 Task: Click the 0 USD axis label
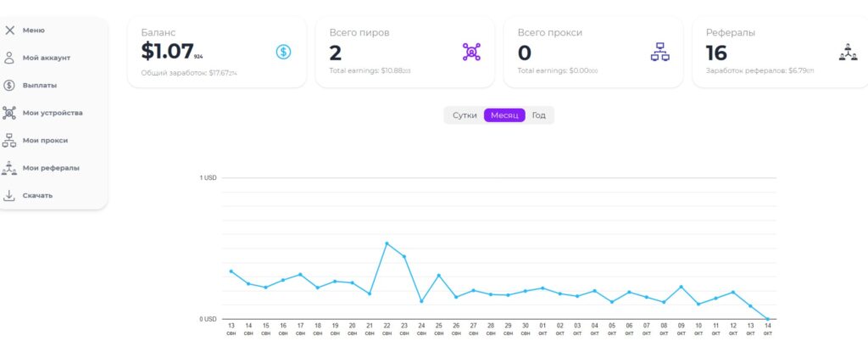209,320
